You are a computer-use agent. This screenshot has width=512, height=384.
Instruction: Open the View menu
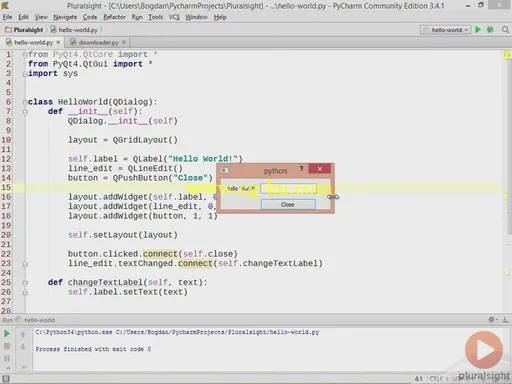coord(41,17)
